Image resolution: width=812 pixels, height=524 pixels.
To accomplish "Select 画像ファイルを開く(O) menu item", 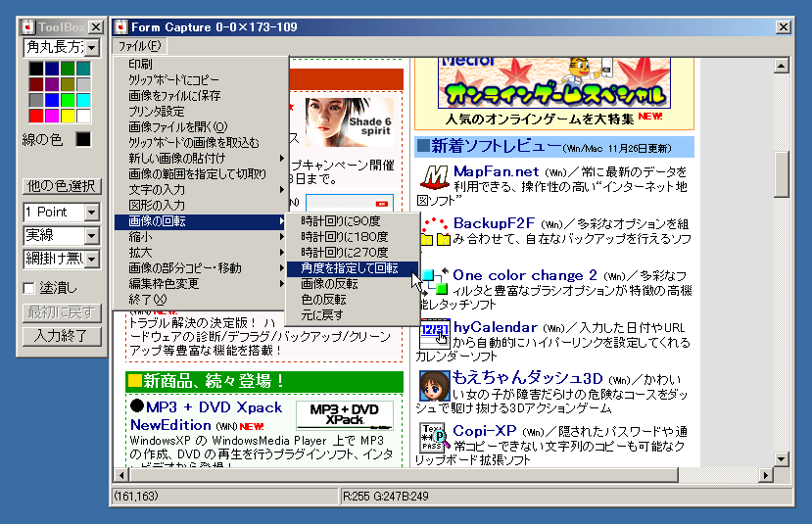I will (x=201, y=127).
